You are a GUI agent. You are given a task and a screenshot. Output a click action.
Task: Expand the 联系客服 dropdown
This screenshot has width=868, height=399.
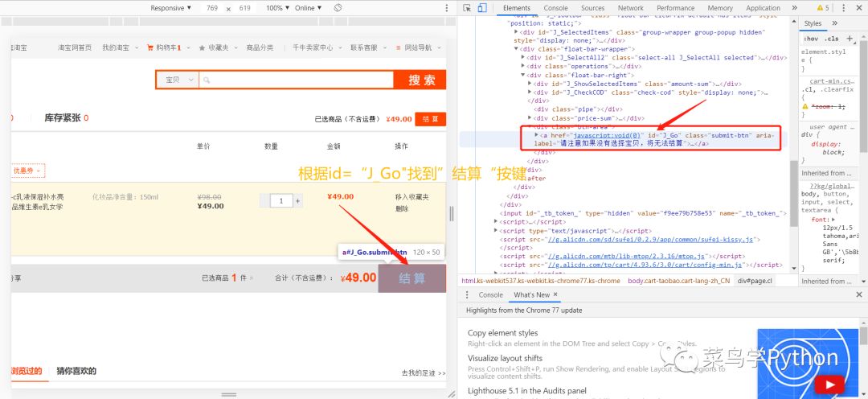click(x=367, y=47)
